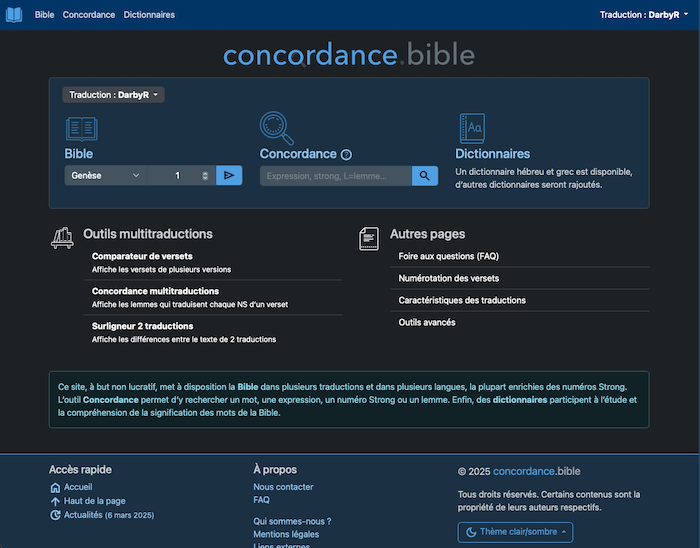Click the À propos footer heading
The height and width of the screenshot is (548, 700).
pos(275,469)
